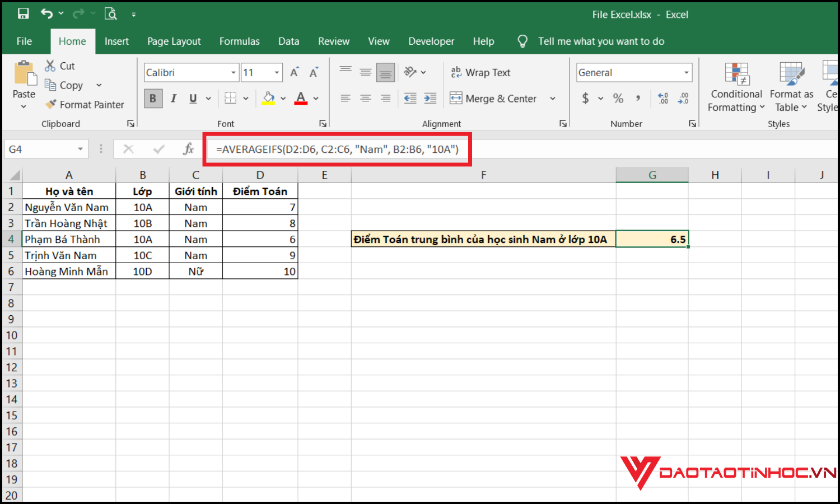
Task: Click the Cut button
Action: coord(60,66)
